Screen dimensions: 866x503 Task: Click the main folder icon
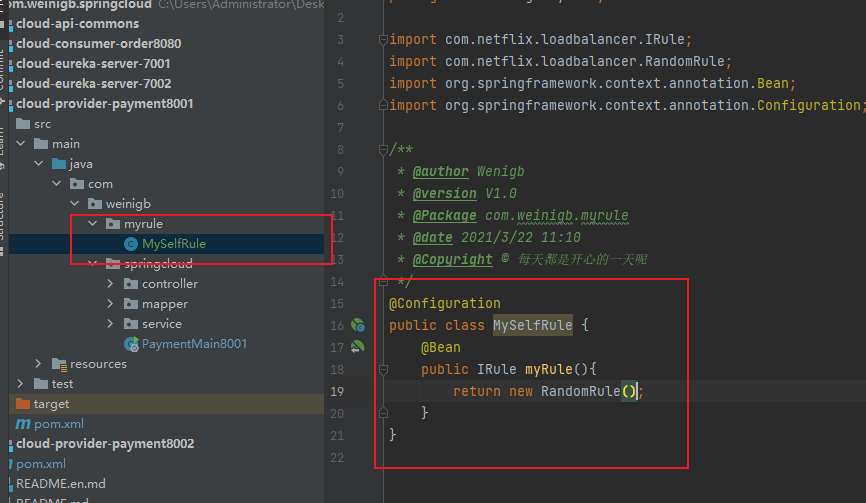click(41, 144)
